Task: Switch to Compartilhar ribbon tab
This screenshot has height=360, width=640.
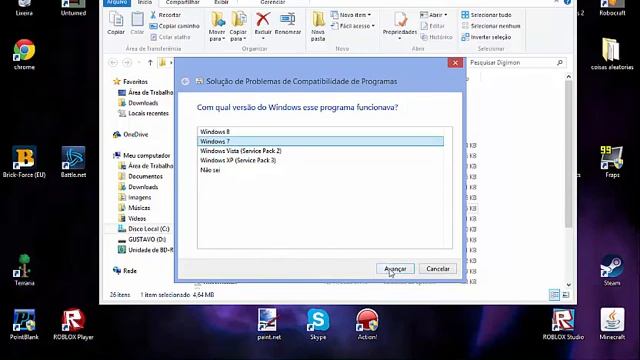Action: pos(182,2)
